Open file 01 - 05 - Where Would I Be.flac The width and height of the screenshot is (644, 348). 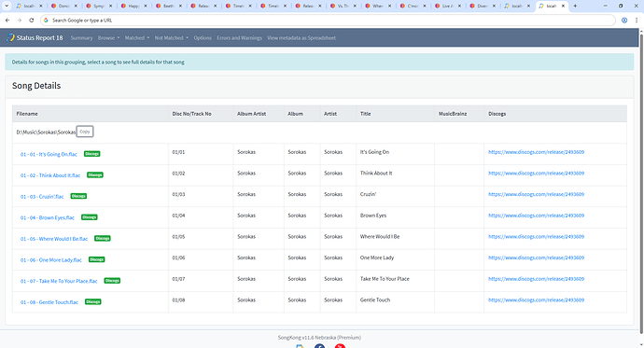pyautogui.click(x=54, y=239)
